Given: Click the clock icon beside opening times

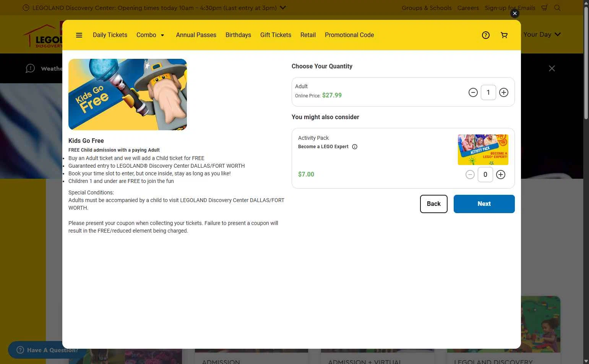Looking at the screenshot, I should click(26, 8).
